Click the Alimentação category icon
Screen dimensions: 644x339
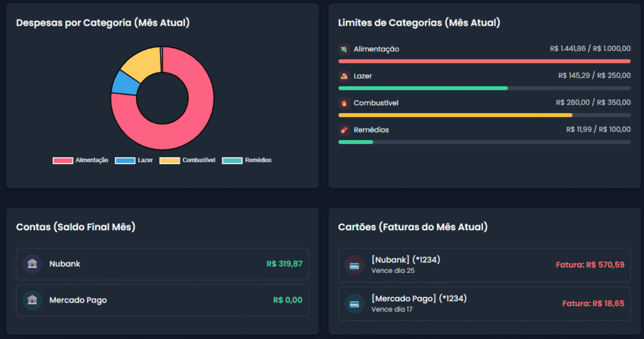click(x=344, y=49)
